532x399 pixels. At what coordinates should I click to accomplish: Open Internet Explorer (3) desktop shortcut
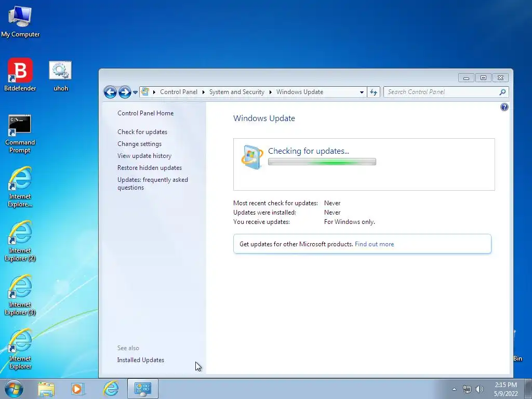pos(20,295)
